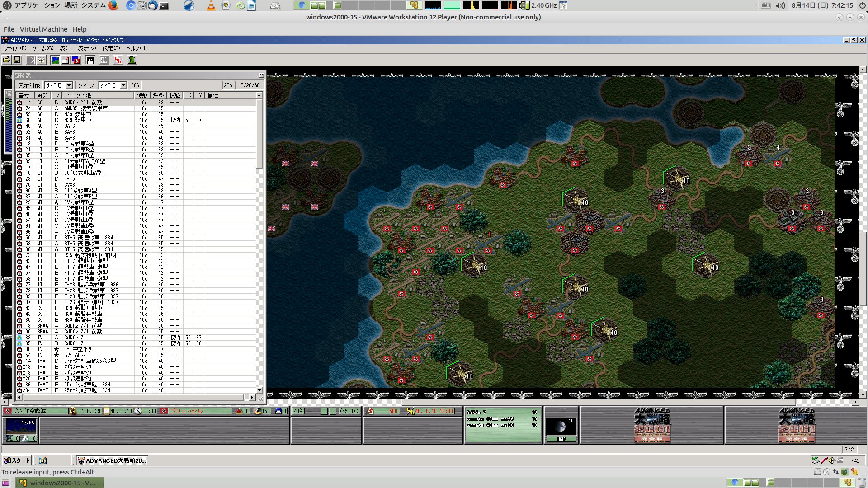Select the SdKfz 221 前期 unit row

click(x=136, y=103)
